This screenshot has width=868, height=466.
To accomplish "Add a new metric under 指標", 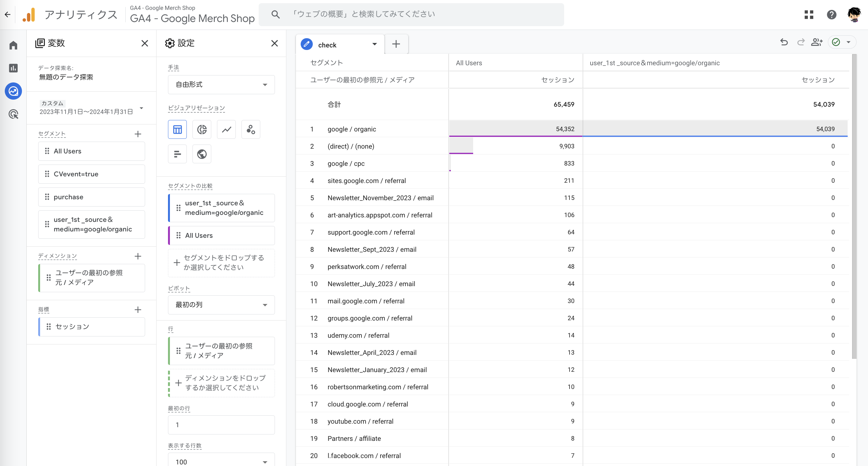I will tap(138, 309).
